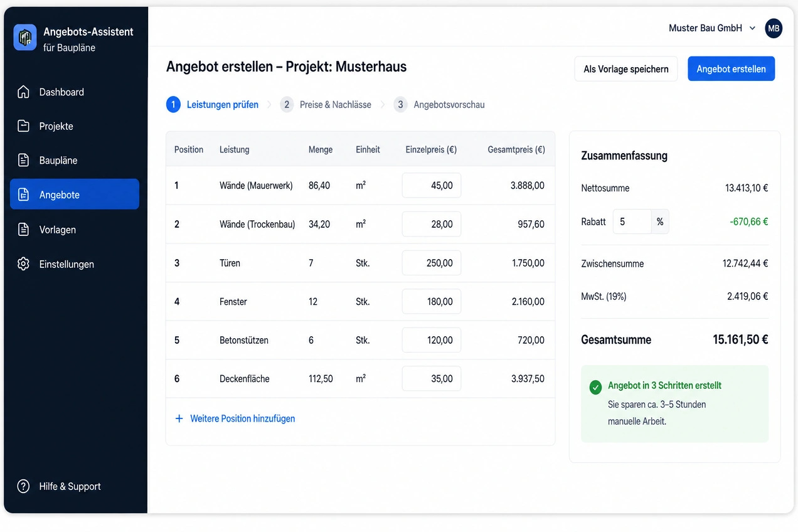Open the Muster Bau GmbH company dropdown

712,28
